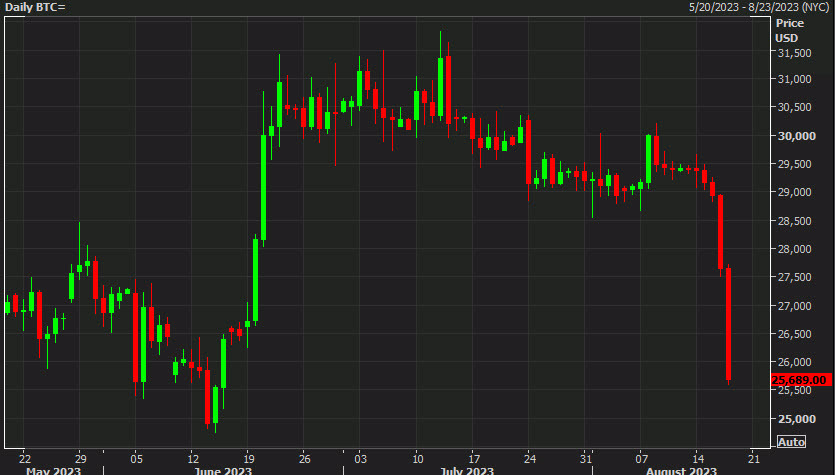The height and width of the screenshot is (475, 835).
Task: Click the 19 date axis label
Action: coord(249,459)
